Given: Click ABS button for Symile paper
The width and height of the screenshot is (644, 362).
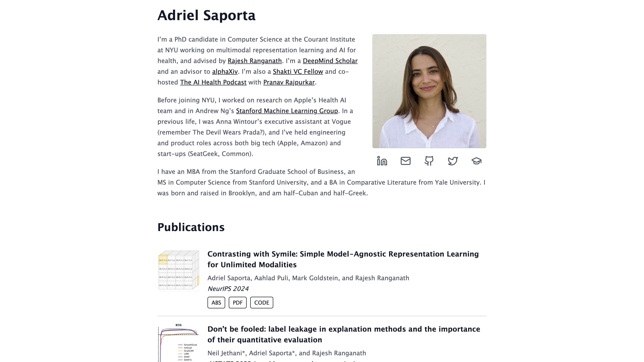Looking at the screenshot, I should [216, 302].
